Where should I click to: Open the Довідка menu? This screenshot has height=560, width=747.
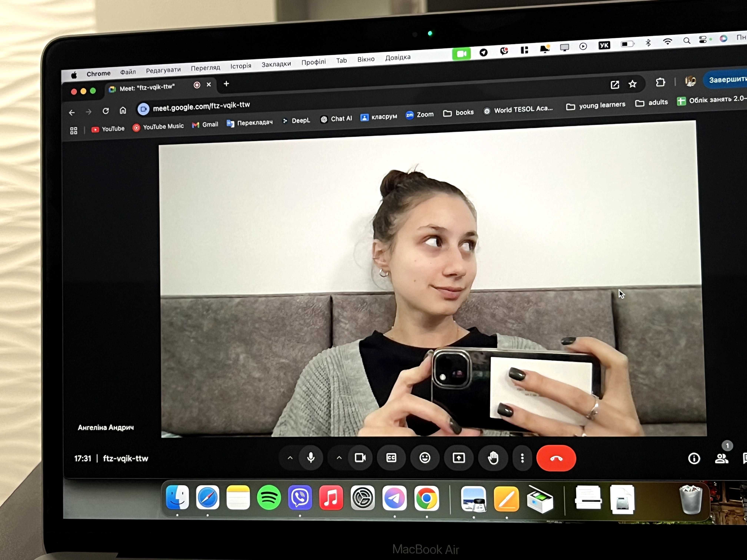click(x=398, y=57)
